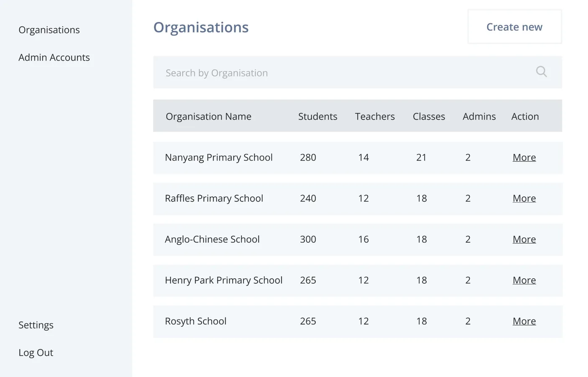Open More for Rosyth School
Image resolution: width=588 pixels, height=377 pixels.
524,321
